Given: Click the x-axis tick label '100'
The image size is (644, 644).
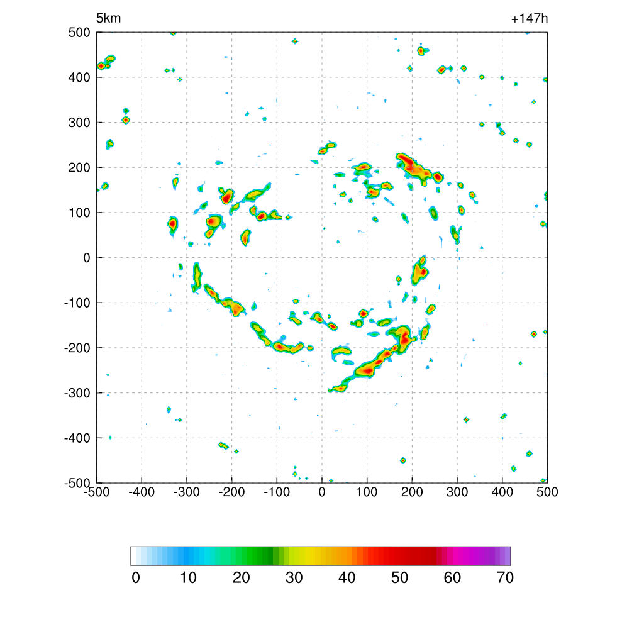Looking at the screenshot, I should click(x=367, y=492).
